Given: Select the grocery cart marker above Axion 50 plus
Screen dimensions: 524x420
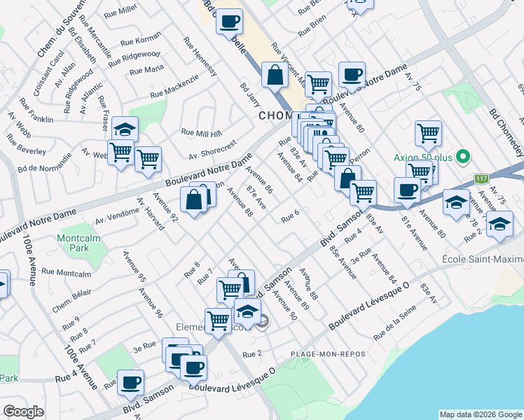Looking at the screenshot, I should click(428, 134).
